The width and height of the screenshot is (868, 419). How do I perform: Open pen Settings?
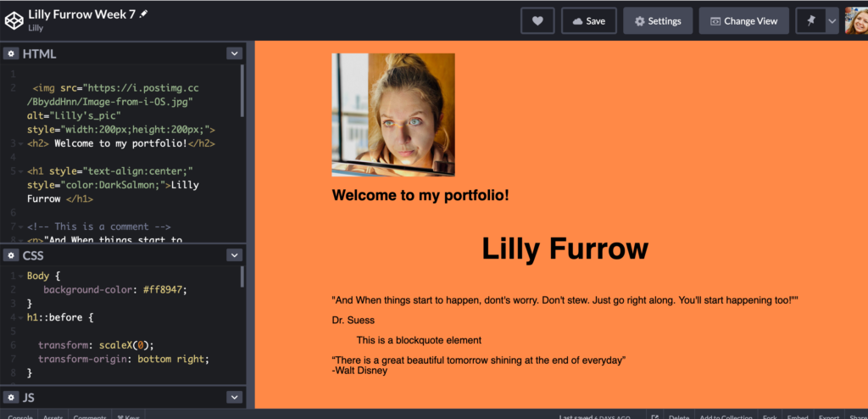click(x=658, y=21)
